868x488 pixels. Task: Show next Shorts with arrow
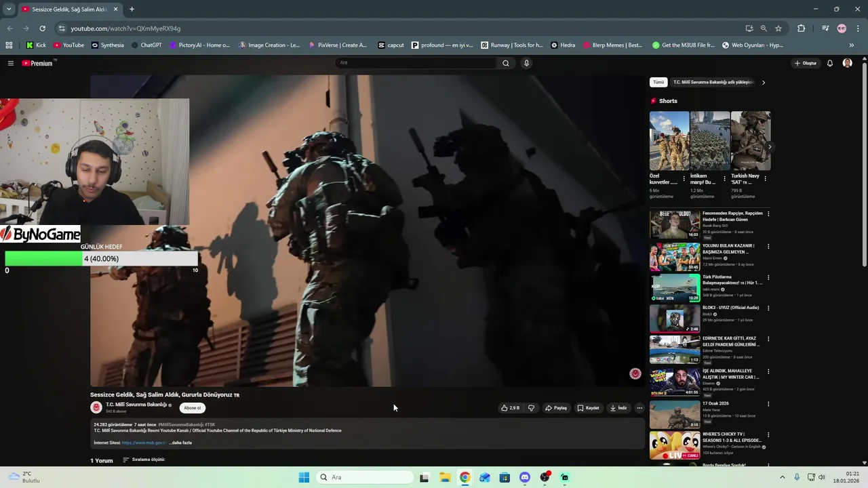[769, 146]
